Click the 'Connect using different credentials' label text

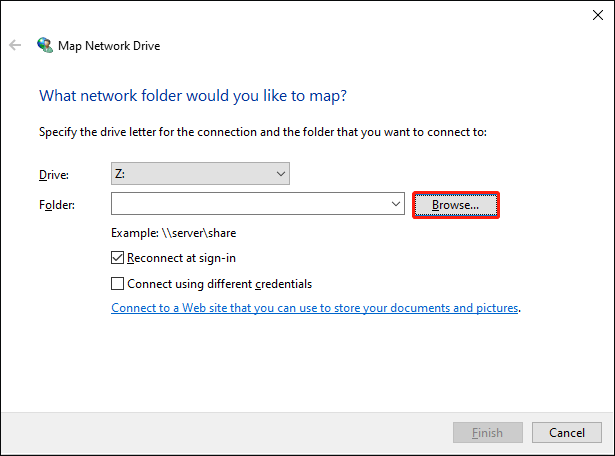coord(220,283)
